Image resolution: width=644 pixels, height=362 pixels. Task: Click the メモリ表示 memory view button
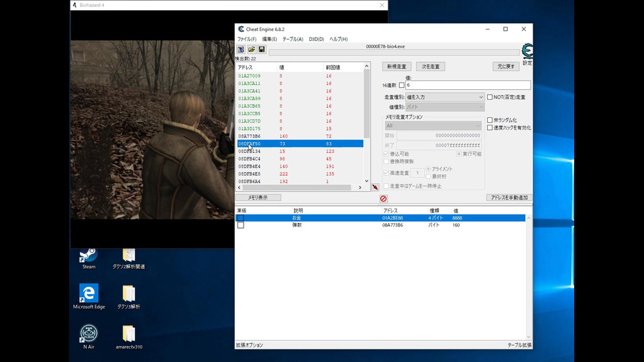click(258, 198)
